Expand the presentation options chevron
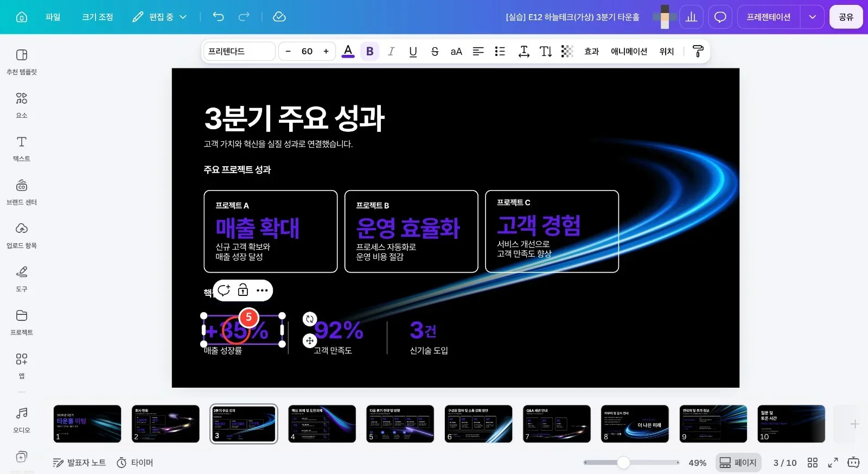The width and height of the screenshot is (868, 474). click(812, 17)
